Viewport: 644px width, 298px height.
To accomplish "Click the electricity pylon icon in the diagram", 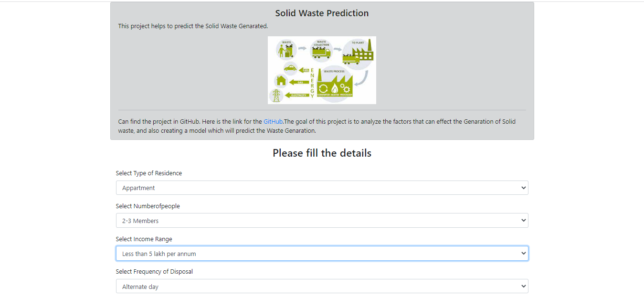I will click(276, 95).
